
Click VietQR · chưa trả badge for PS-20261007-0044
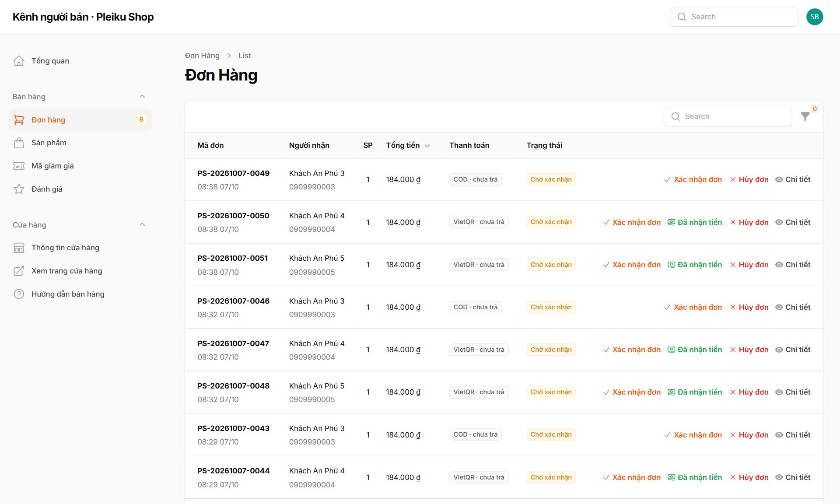[x=479, y=477]
